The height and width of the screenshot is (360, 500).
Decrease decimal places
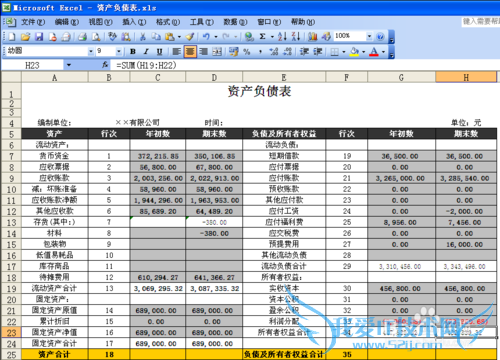point(287,51)
